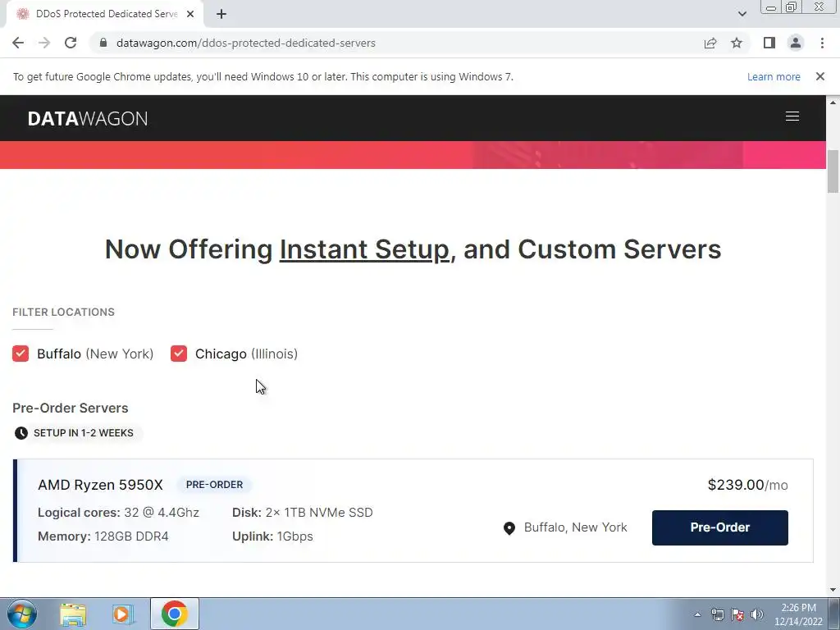Screen dimensions: 840x630
Task: Toggle the Chrome side panel
Action: coord(769,43)
